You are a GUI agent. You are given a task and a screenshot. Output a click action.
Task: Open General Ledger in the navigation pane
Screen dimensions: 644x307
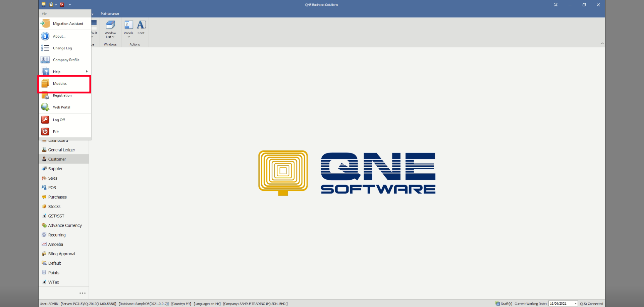64,150
